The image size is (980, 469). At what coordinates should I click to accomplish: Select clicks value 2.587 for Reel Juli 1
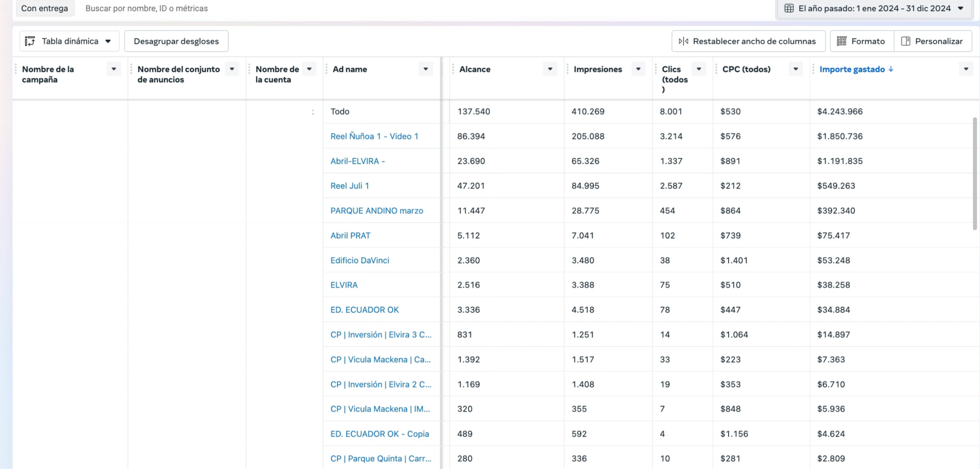coord(671,186)
